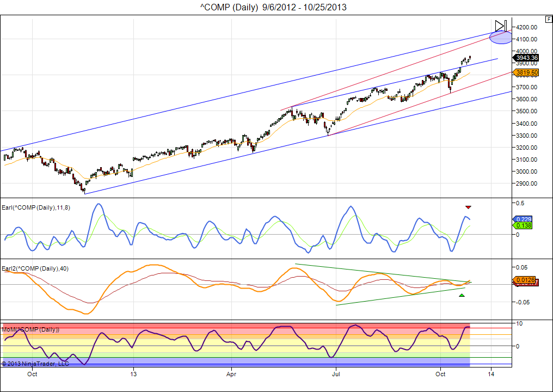Select the MoM(^COMP (Daily)) indicator label

pos(31,329)
